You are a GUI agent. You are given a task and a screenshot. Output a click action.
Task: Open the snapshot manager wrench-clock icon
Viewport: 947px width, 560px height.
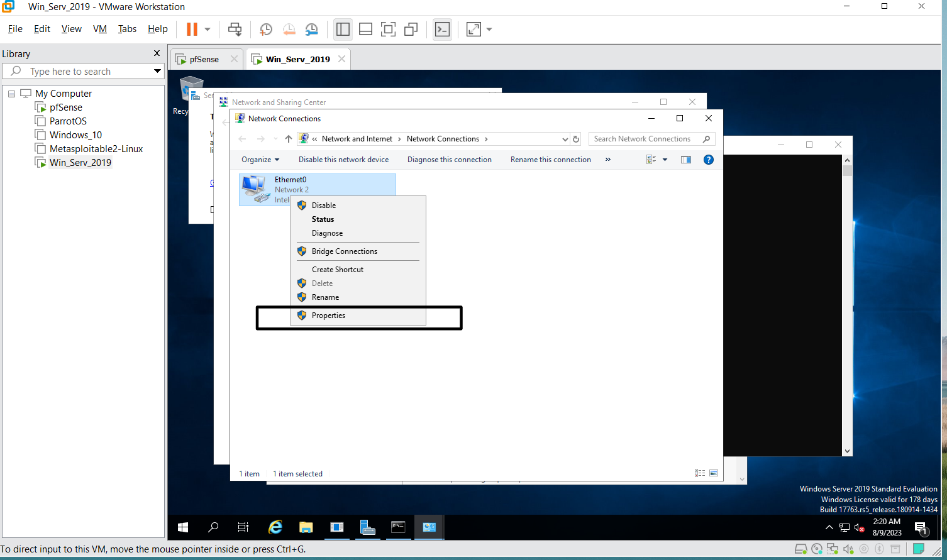(311, 29)
